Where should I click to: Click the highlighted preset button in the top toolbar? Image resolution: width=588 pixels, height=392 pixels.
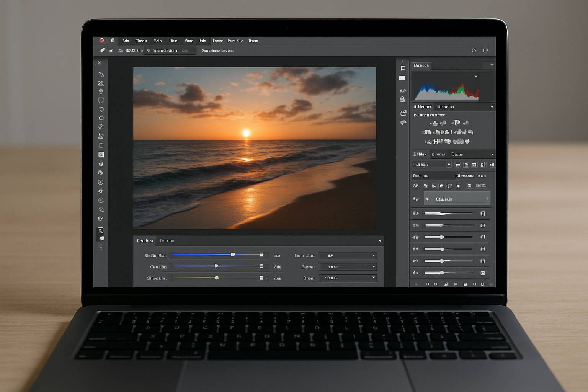(170, 50)
